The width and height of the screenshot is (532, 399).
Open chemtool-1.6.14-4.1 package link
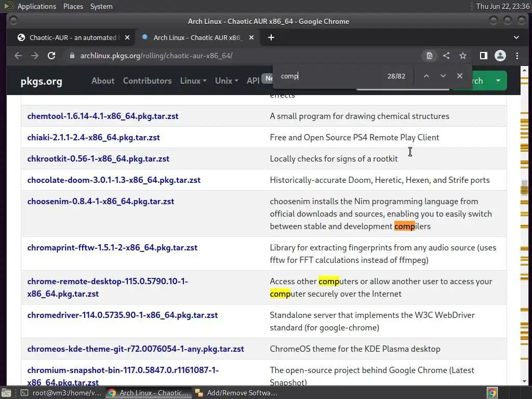(103, 116)
